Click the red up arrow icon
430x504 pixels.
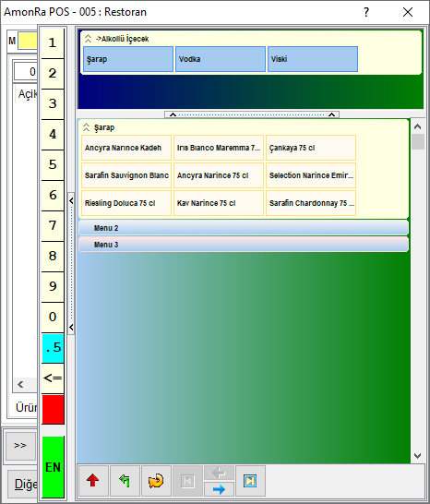pos(93,481)
